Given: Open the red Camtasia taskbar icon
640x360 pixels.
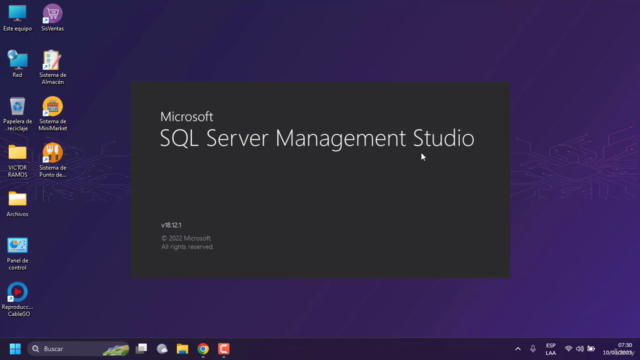Looking at the screenshot, I should point(224,349).
